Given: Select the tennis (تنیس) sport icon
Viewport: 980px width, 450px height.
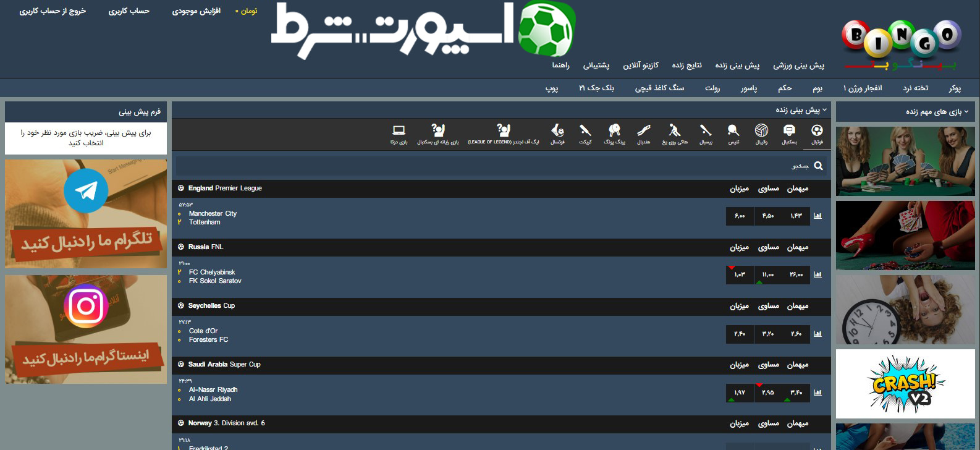Looking at the screenshot, I should click(733, 134).
